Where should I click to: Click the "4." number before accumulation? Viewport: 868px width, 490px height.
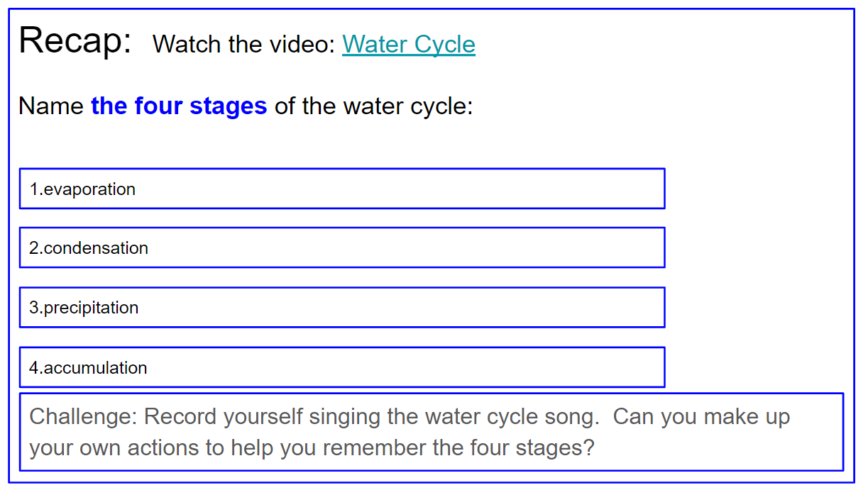[x=36, y=367]
